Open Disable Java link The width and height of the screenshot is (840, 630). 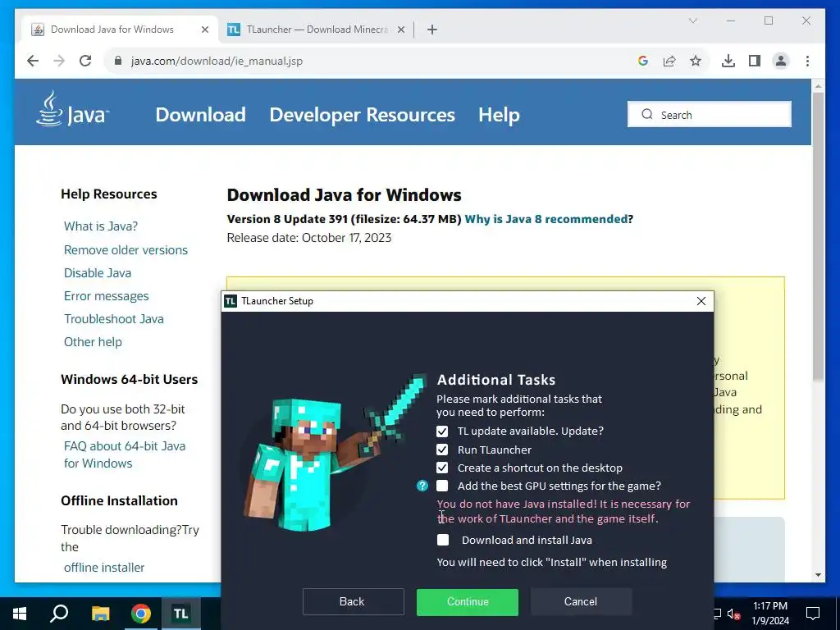coord(98,273)
